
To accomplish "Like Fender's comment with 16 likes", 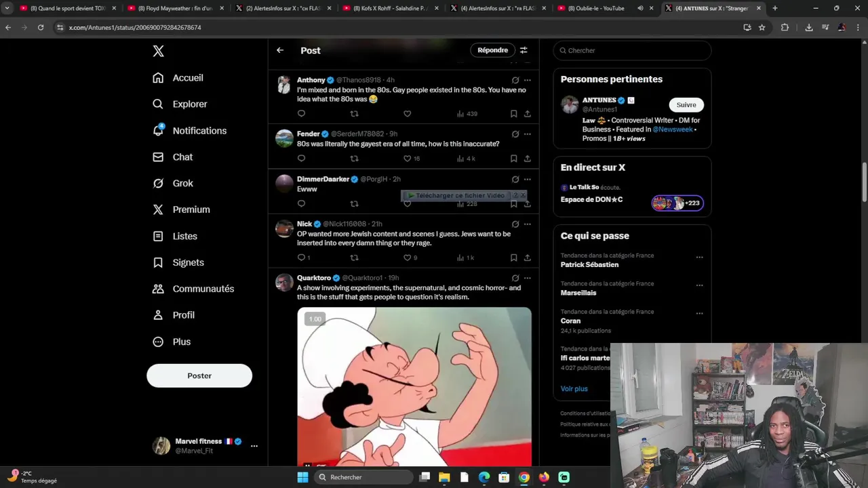I will (412, 159).
